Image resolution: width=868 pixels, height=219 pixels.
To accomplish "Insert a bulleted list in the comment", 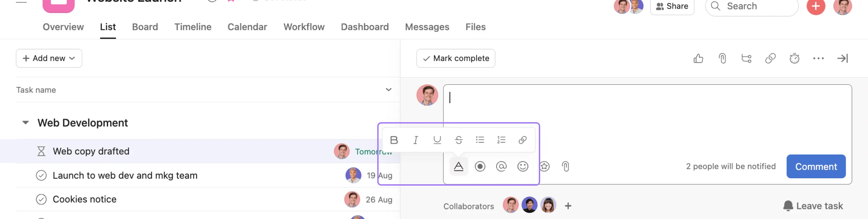I will pos(480,140).
